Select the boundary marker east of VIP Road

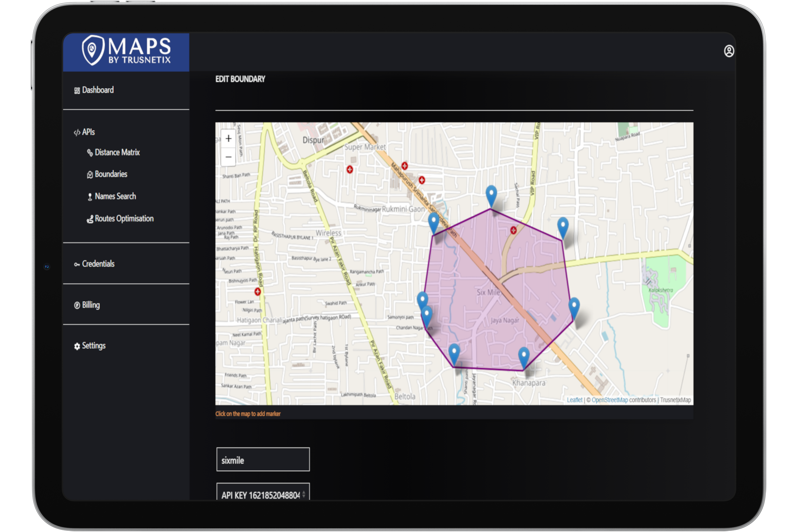(x=563, y=228)
